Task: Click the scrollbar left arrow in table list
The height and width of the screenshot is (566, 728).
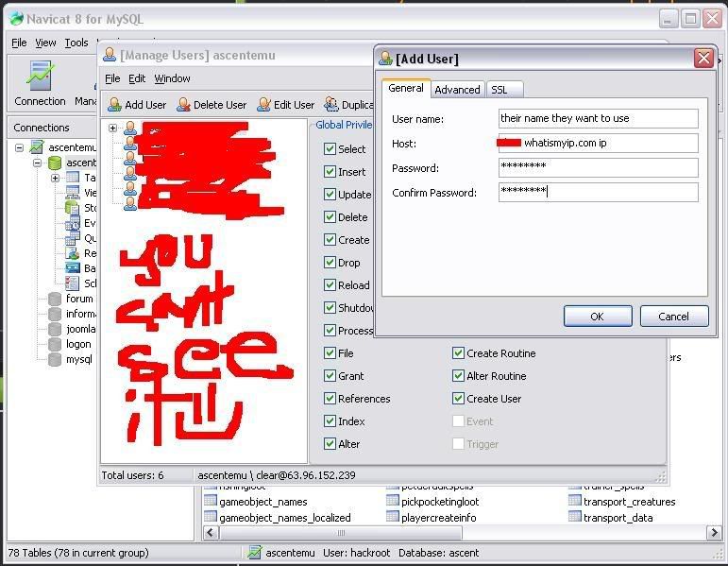Action: pyautogui.click(x=211, y=533)
